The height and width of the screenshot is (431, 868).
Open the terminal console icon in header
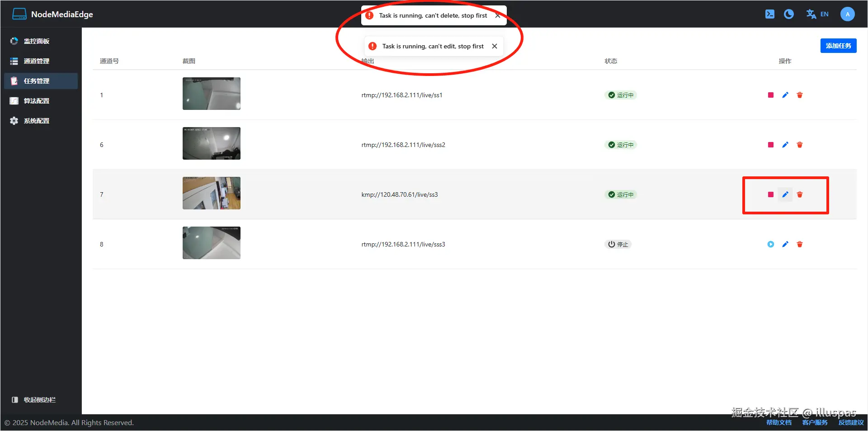[770, 14]
